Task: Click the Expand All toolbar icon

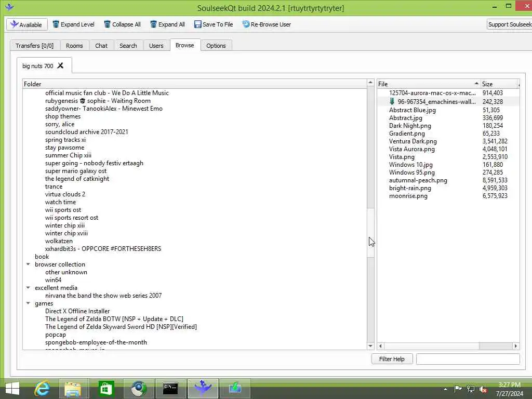Action: [x=153, y=24]
